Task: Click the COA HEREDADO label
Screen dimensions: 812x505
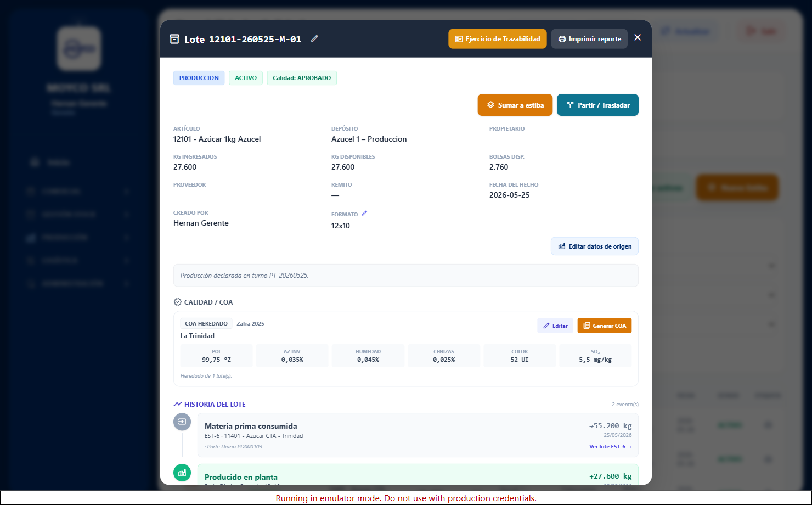Action: click(x=206, y=324)
